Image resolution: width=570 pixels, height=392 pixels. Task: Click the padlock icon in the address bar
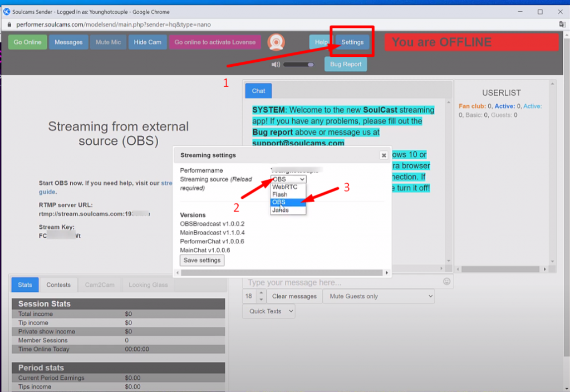[x=9, y=24]
